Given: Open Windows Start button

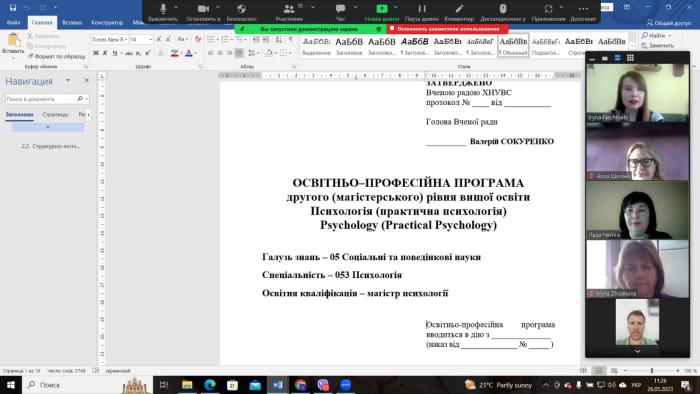Looking at the screenshot, I should click(x=11, y=385).
